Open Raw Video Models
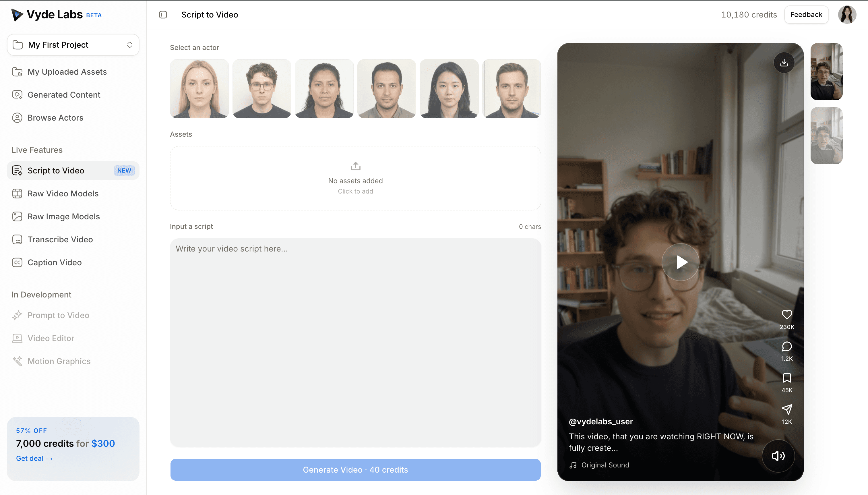The height and width of the screenshot is (495, 868). pyautogui.click(x=63, y=193)
